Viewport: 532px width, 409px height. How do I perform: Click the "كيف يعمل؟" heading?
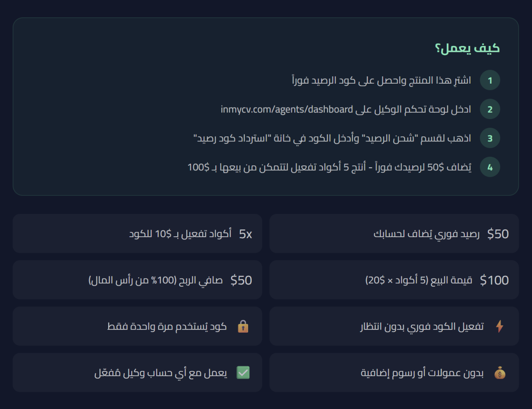[467, 48]
